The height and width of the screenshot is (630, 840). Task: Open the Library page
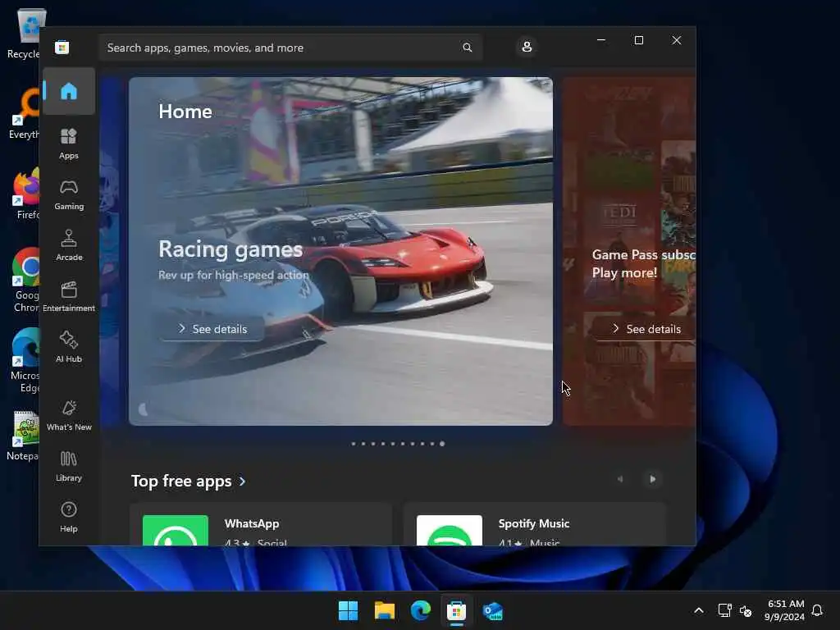[x=69, y=466]
